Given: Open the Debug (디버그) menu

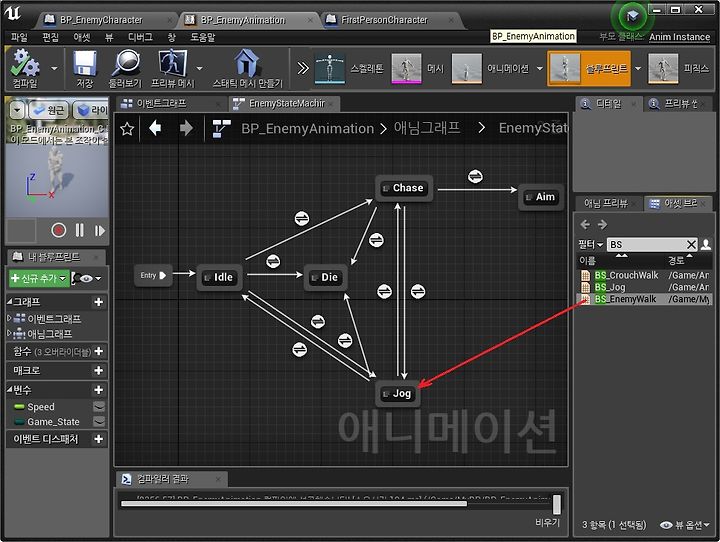Looking at the screenshot, I should [x=140, y=37].
